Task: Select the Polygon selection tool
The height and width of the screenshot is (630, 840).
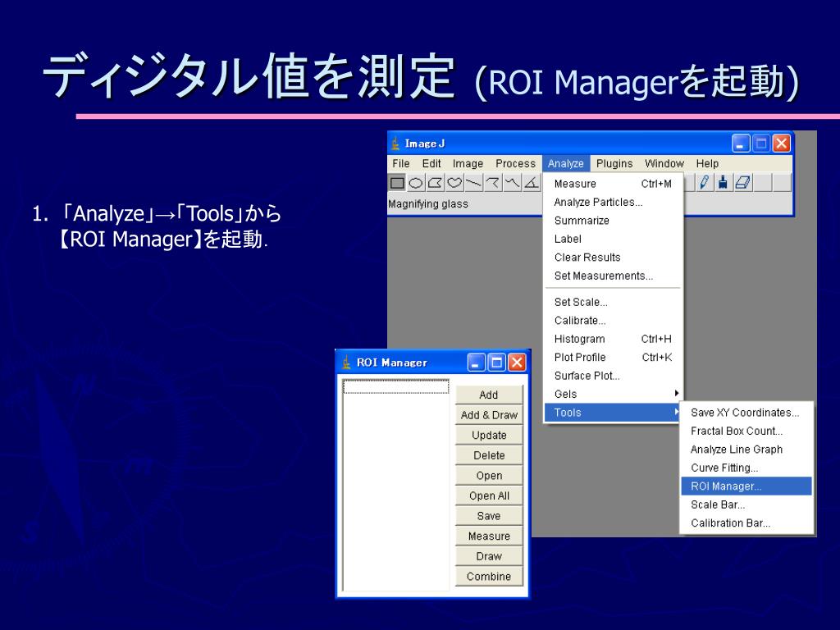Action: (x=435, y=183)
